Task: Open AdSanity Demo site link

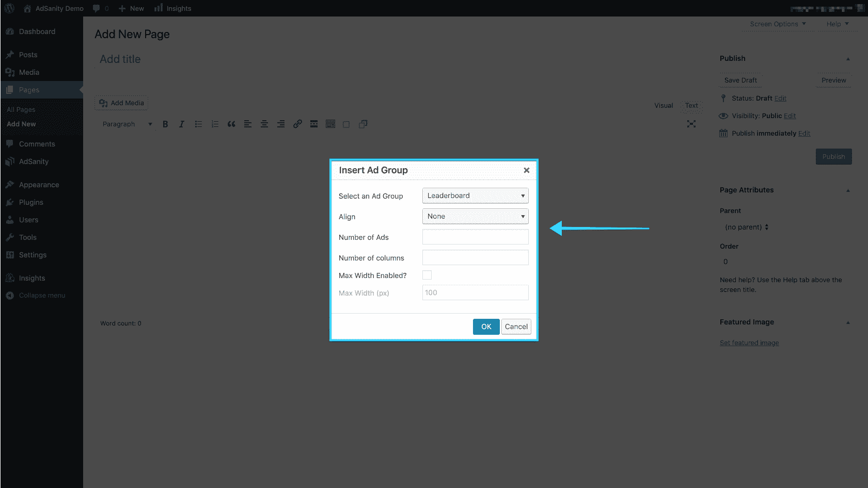Action: coord(53,8)
